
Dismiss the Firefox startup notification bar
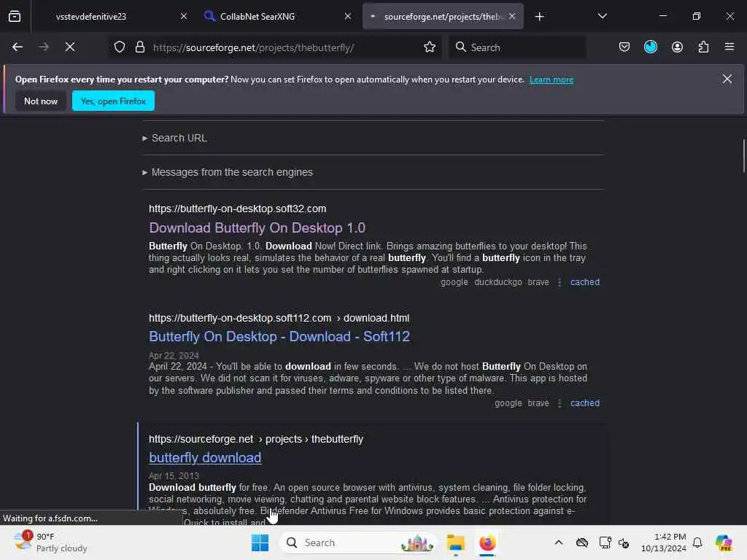click(727, 79)
